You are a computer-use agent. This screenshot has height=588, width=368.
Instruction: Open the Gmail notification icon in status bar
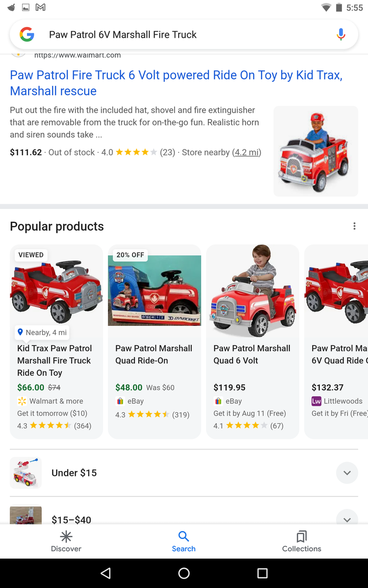coord(41,7)
